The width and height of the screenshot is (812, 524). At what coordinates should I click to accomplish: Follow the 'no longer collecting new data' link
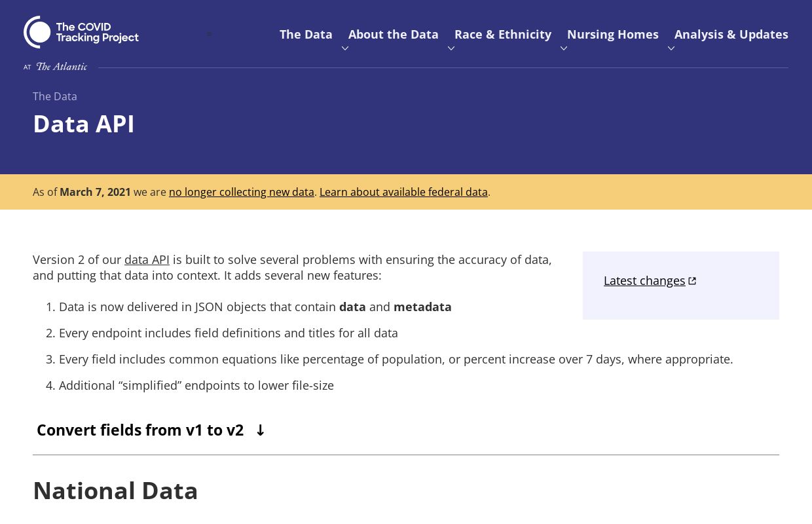(x=242, y=192)
